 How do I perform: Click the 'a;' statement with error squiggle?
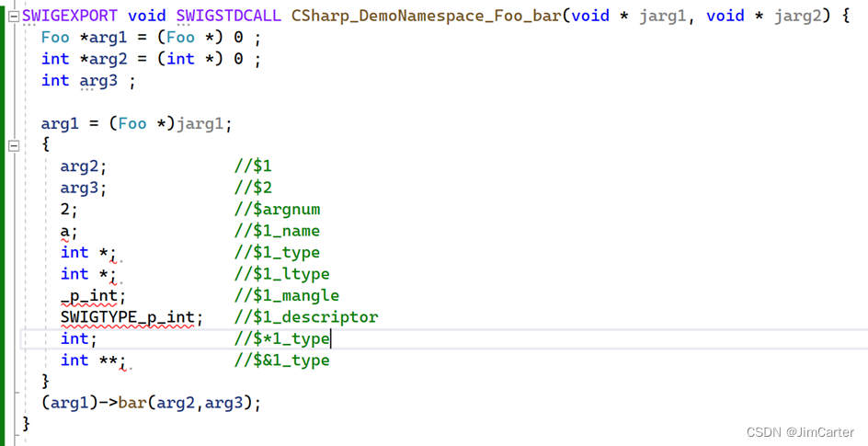(x=69, y=232)
